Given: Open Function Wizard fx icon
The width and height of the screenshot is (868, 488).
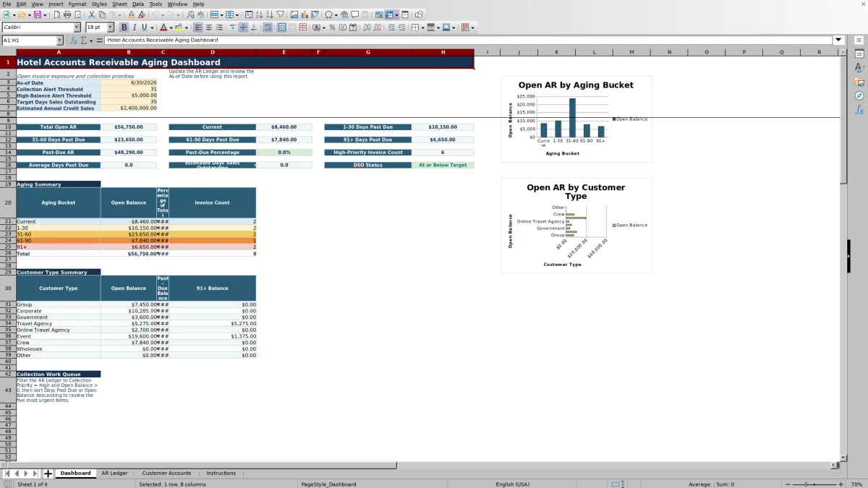Looking at the screenshot, I should [75, 40].
